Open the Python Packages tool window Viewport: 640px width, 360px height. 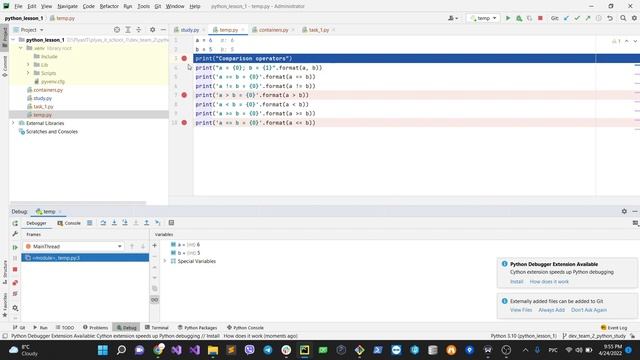coord(198,328)
